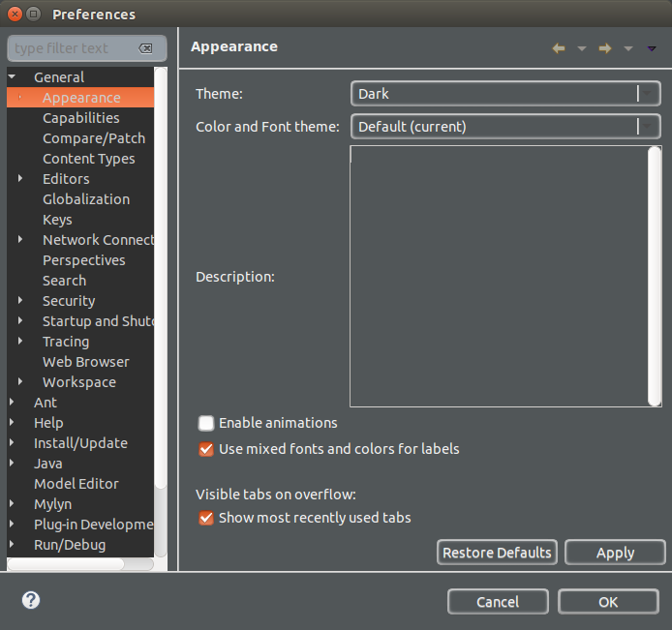Click the help question mark icon
The image size is (672, 630).
[x=31, y=601]
